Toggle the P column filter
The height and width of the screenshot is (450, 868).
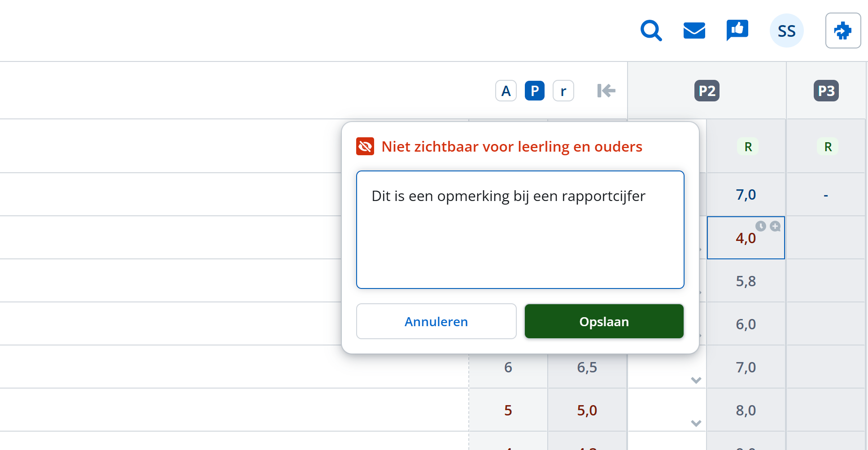[535, 91]
